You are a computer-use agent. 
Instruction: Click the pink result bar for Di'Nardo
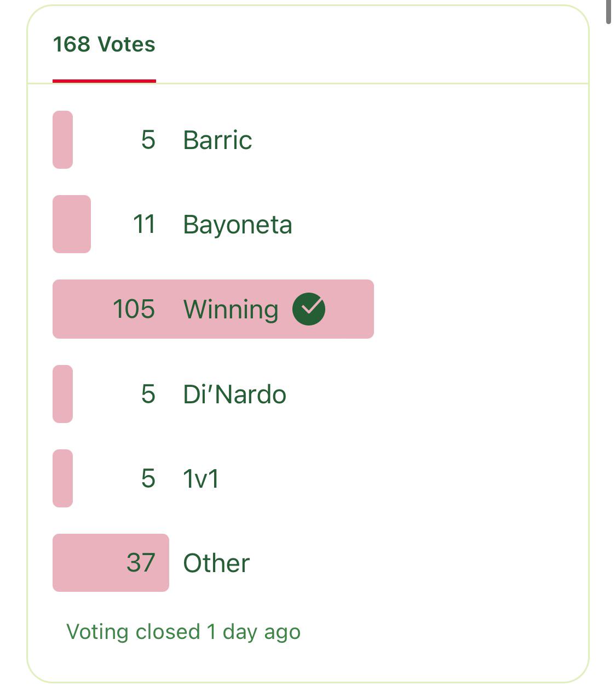click(x=62, y=394)
